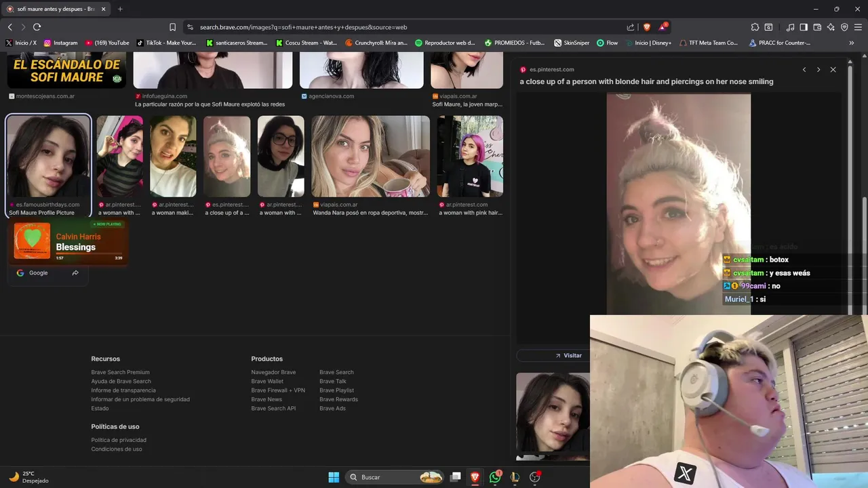Click the address bar URL field
Image resolution: width=868 pixels, height=488 pixels.
(x=407, y=27)
